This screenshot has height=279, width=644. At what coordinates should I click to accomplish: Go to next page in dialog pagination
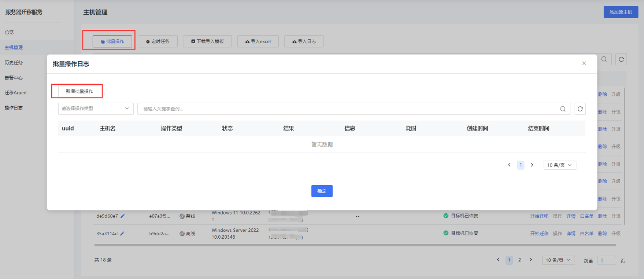point(532,165)
